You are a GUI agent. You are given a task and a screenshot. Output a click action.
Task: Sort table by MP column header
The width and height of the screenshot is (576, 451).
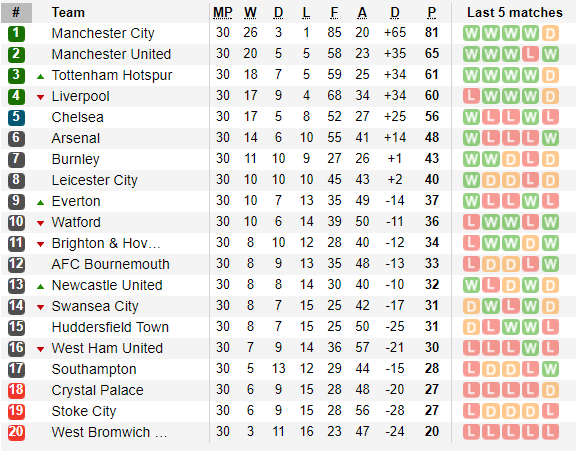point(223,13)
